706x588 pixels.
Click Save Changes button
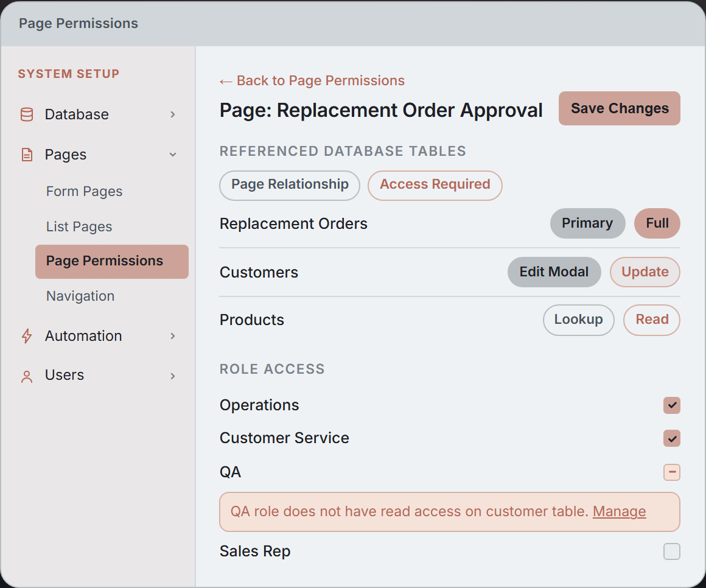coord(620,108)
